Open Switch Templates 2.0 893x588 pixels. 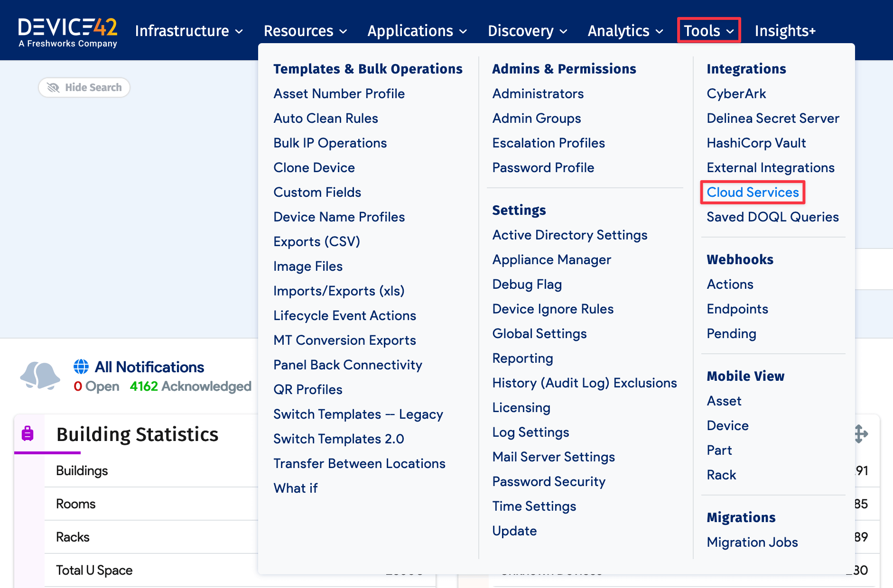(338, 439)
